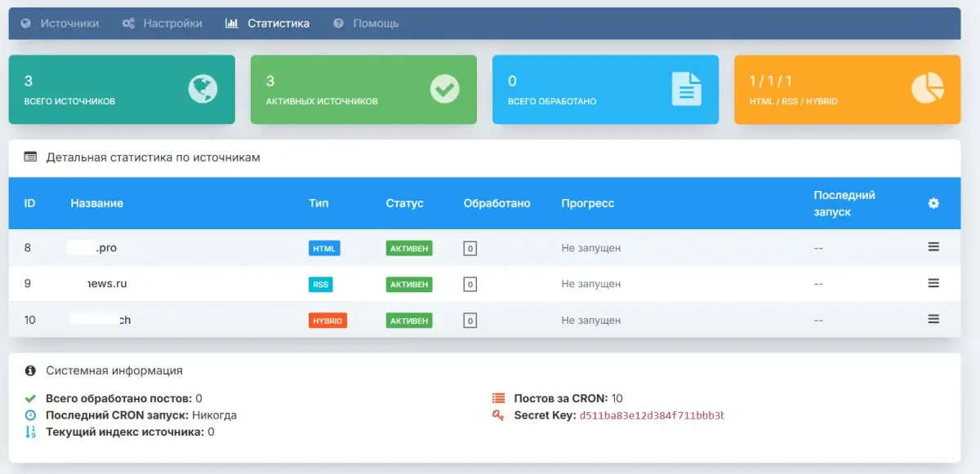Open the Помощь help section

pos(367,24)
